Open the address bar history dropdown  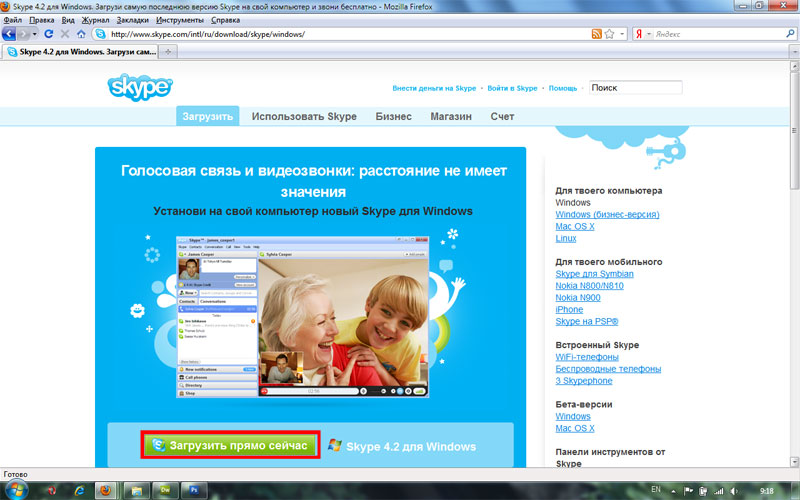622,34
